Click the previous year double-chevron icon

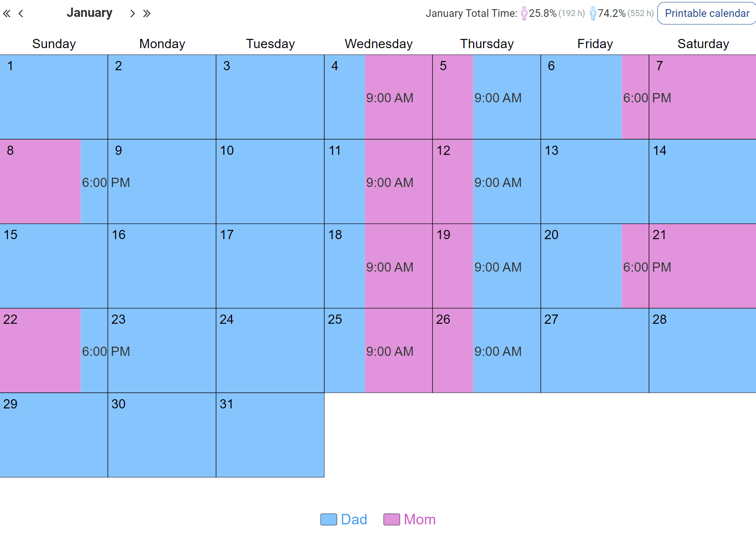[7, 14]
